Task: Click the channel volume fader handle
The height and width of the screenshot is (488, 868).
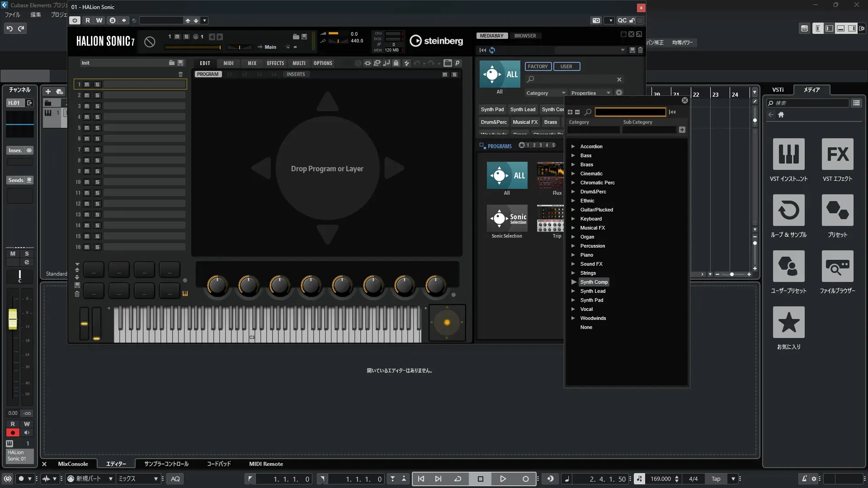Action: tap(13, 319)
